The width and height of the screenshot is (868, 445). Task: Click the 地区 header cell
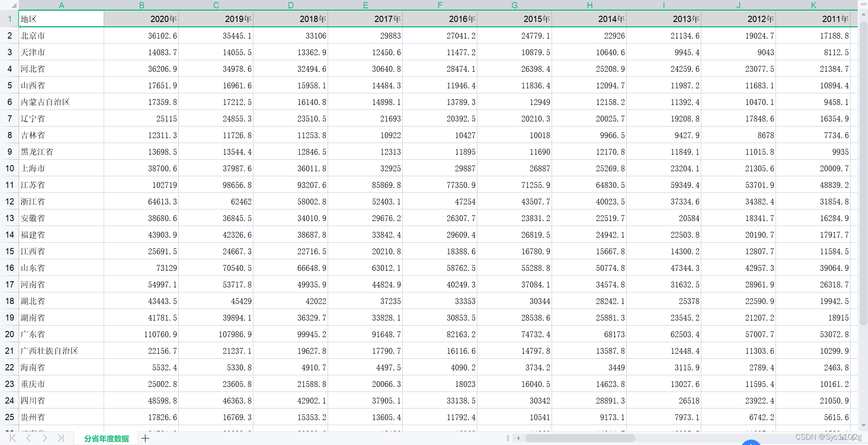(61, 19)
